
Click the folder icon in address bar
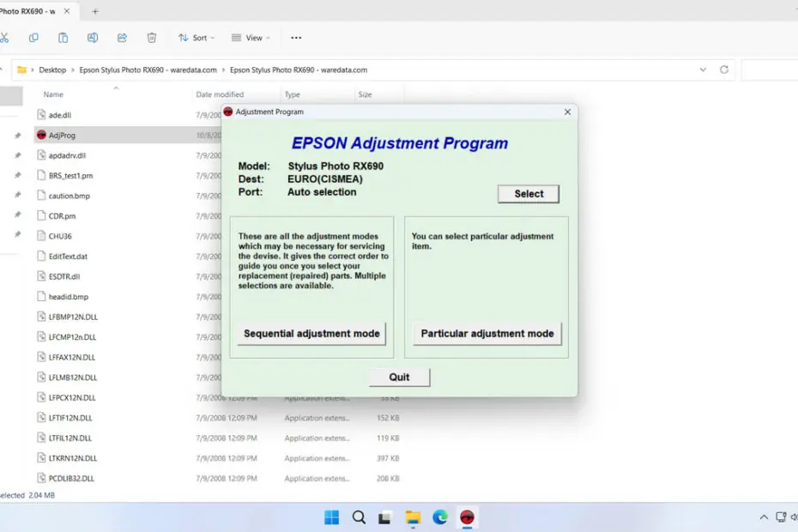pyautogui.click(x=22, y=70)
